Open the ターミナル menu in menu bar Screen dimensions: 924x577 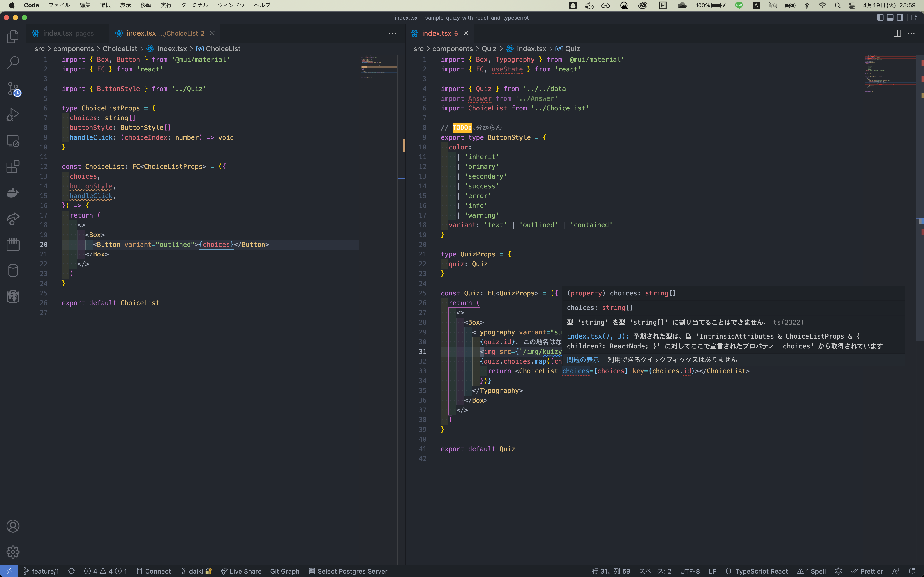194,5
